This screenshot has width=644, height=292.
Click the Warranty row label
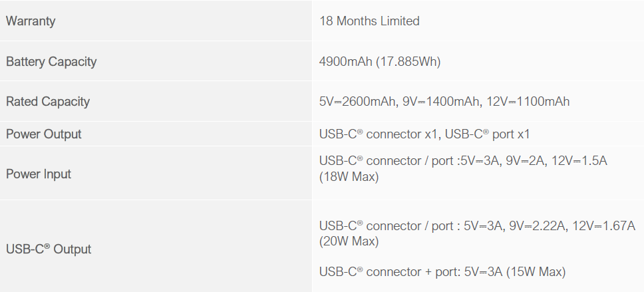tap(31, 21)
